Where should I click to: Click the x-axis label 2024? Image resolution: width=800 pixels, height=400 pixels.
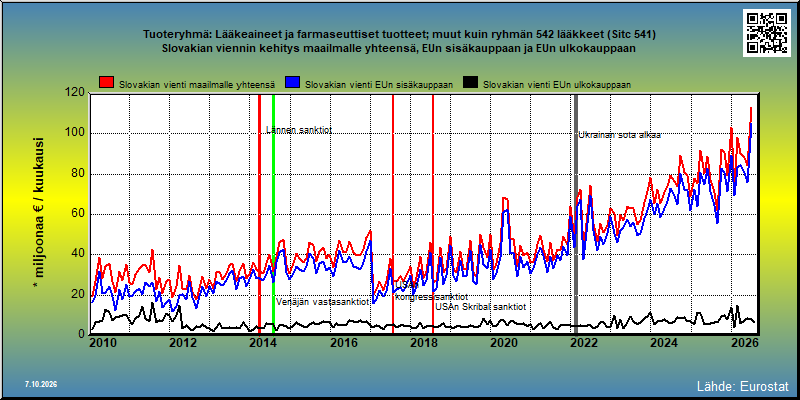pos(665,343)
